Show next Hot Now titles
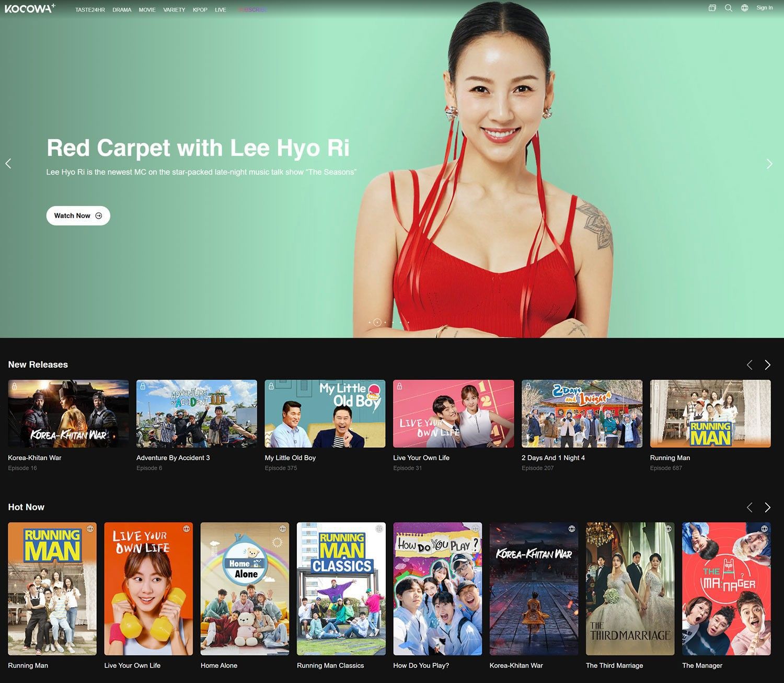This screenshot has height=683, width=784. coord(767,507)
